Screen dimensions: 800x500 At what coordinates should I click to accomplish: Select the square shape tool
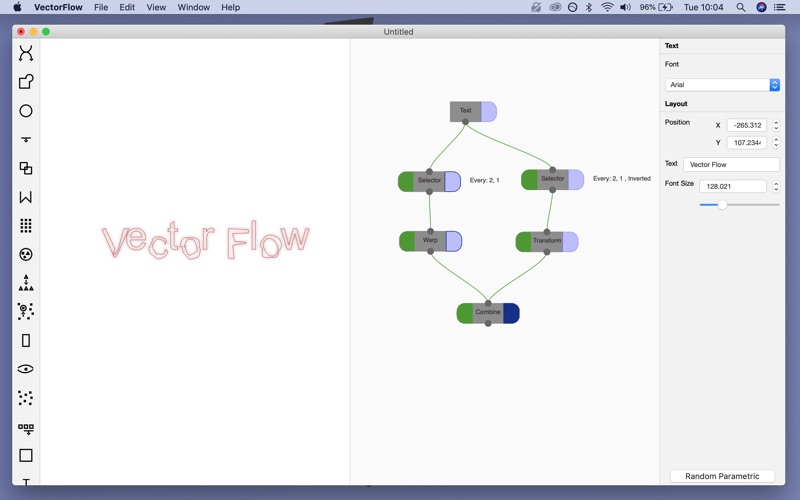click(26, 455)
